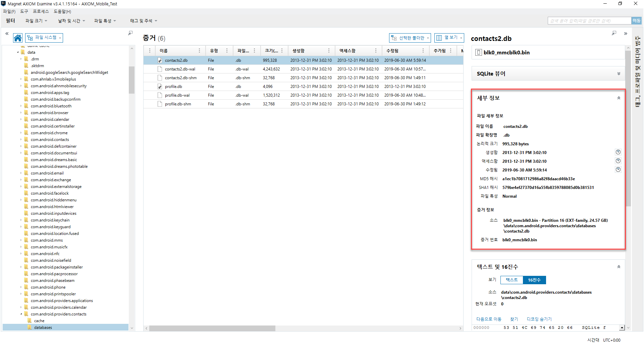
Task: Open the column view dropdown
Action: coord(449,38)
